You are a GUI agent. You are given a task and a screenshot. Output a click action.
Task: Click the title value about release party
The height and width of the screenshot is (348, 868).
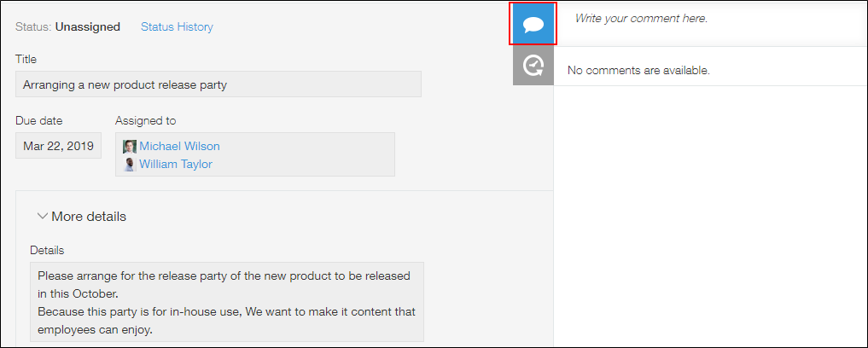[x=125, y=84]
